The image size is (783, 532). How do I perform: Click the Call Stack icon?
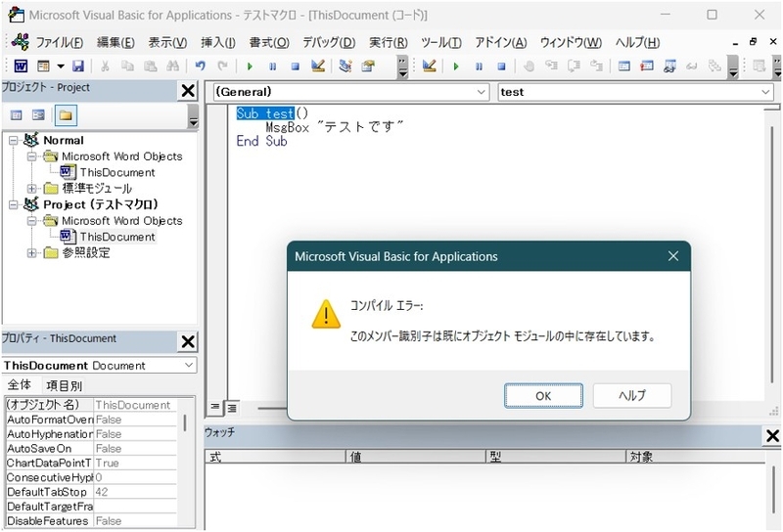(x=715, y=66)
